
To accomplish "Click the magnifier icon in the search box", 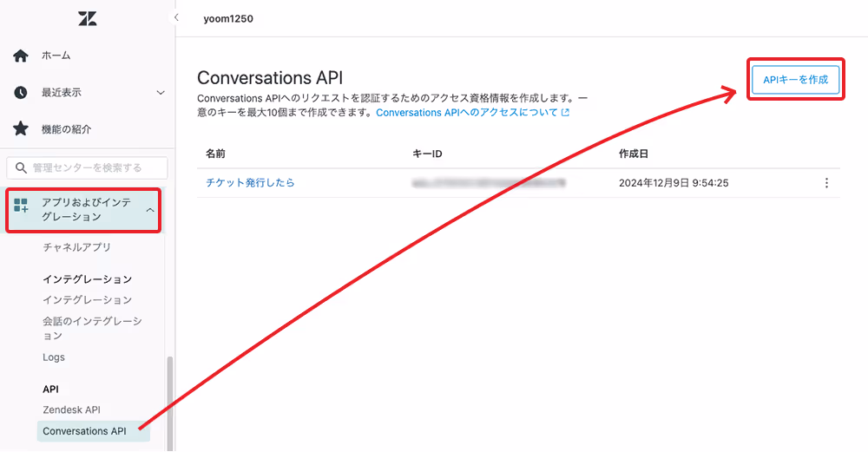I will tap(21, 167).
